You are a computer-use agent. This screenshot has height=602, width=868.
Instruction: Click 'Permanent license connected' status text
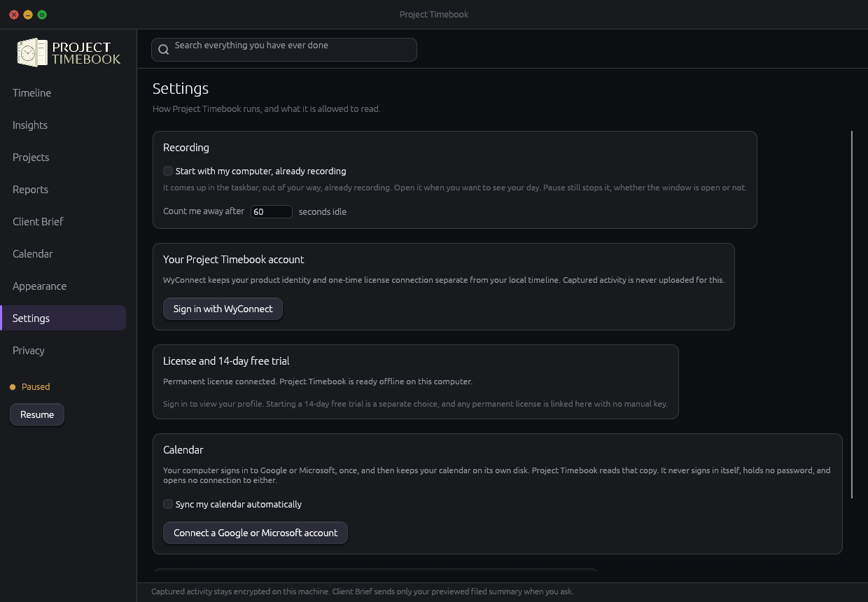(x=318, y=381)
